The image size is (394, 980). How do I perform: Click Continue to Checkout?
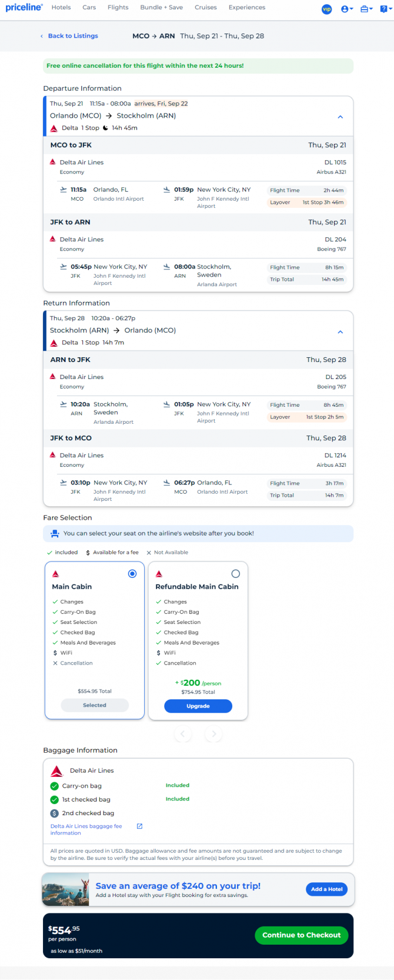click(x=302, y=935)
